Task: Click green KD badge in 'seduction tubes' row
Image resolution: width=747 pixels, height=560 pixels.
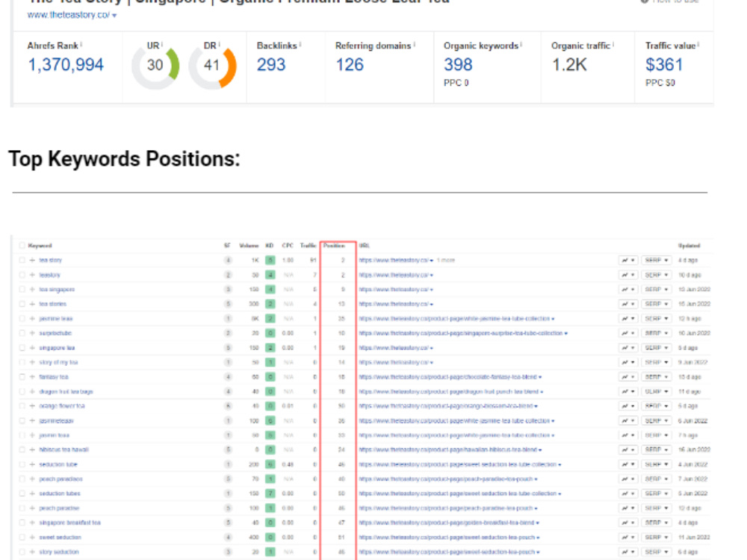Action: pos(270,494)
